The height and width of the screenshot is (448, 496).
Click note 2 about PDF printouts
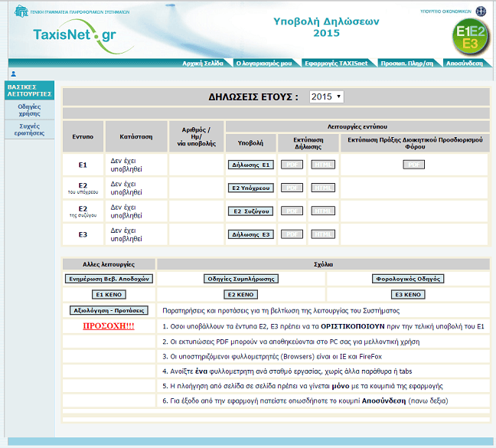coord(291,342)
